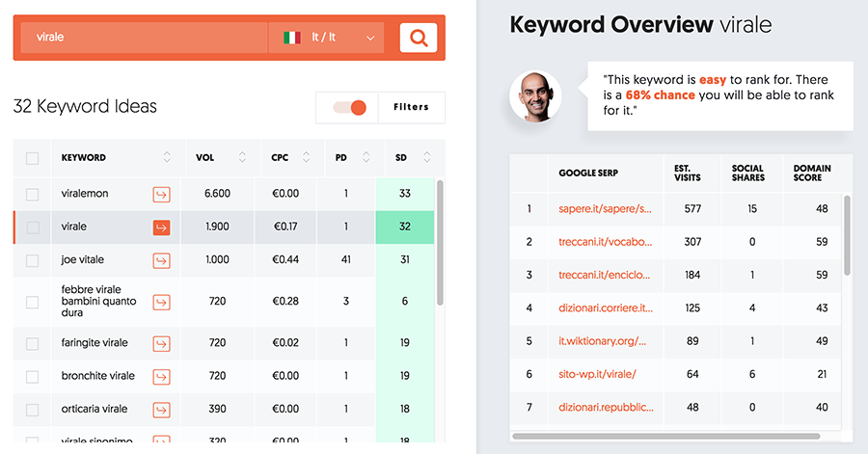Click the arrow icon for orticaria virale
Image resolution: width=868 pixels, height=454 pixels.
coord(161,409)
